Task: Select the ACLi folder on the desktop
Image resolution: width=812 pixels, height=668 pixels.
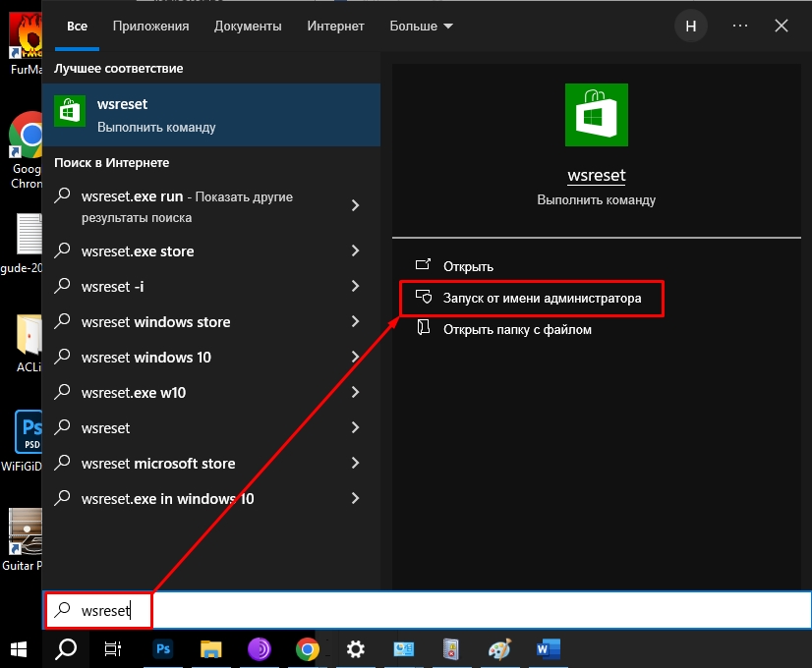Action: point(29,344)
